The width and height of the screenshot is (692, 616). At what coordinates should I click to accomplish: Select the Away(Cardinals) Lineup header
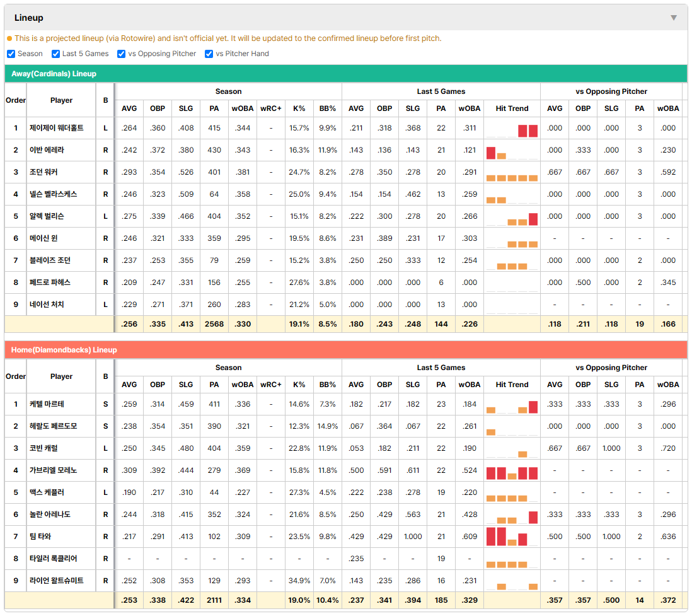pyautogui.click(x=54, y=74)
